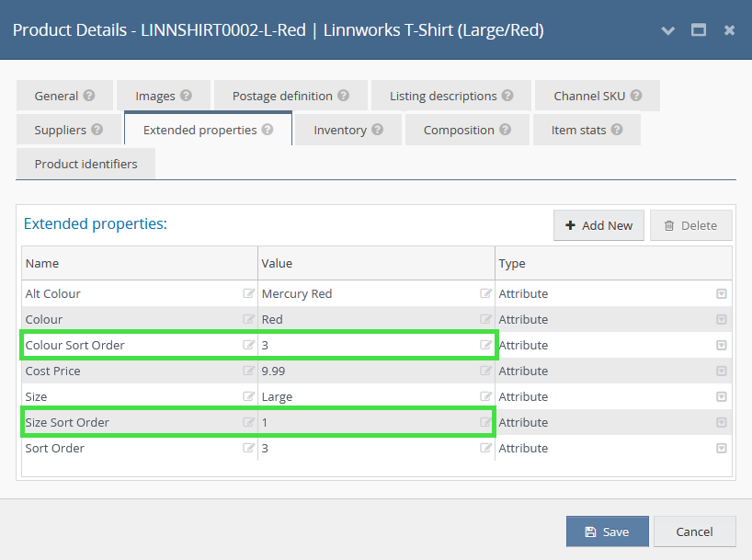Open Type dropdown for Sort Order row
The height and width of the screenshot is (560, 752).
pyautogui.click(x=722, y=448)
